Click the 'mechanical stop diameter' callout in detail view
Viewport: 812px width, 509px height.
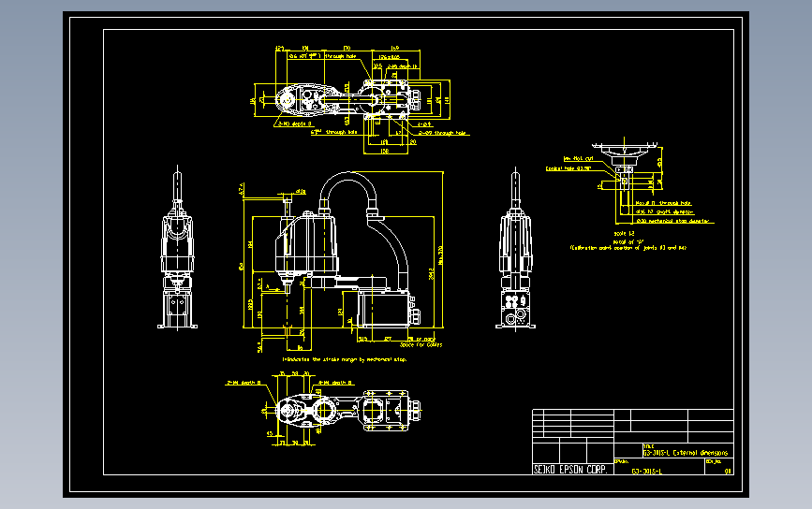pyautogui.click(x=672, y=221)
